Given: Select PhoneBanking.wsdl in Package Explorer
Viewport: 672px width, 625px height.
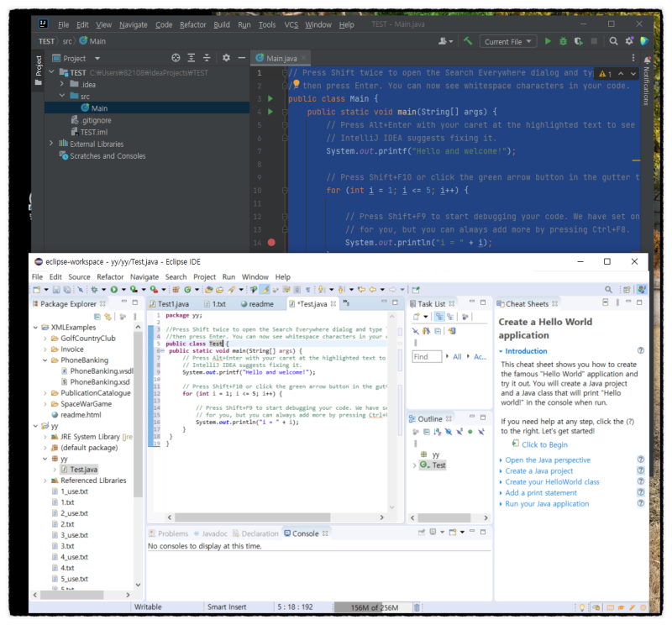Looking at the screenshot, I should [x=100, y=371].
